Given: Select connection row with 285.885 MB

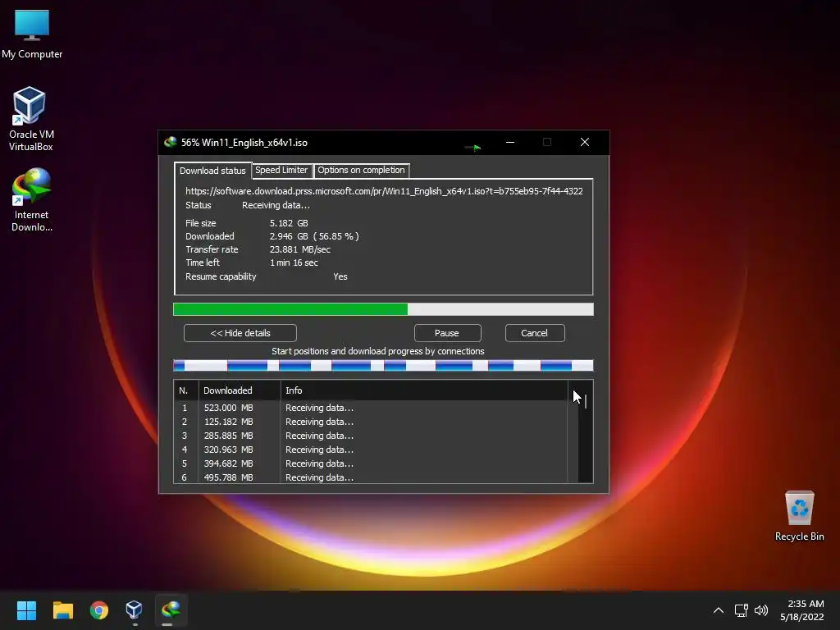Looking at the screenshot, I should pos(371,436).
